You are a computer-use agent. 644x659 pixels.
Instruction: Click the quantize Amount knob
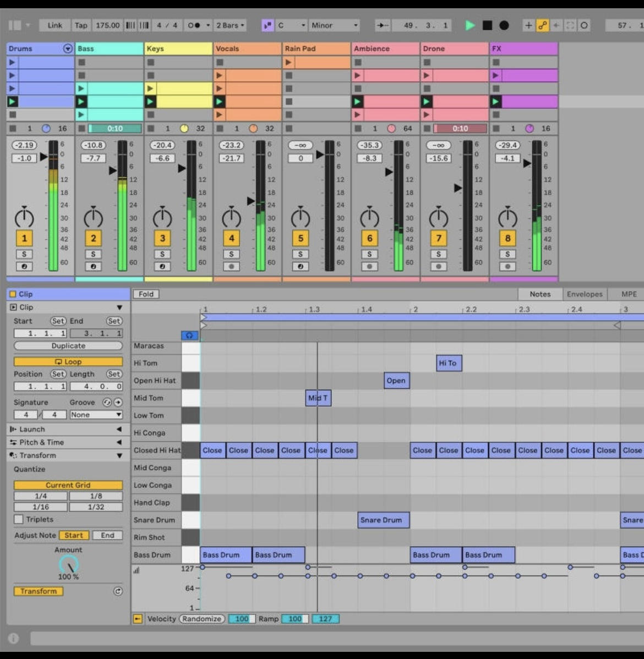point(69,564)
